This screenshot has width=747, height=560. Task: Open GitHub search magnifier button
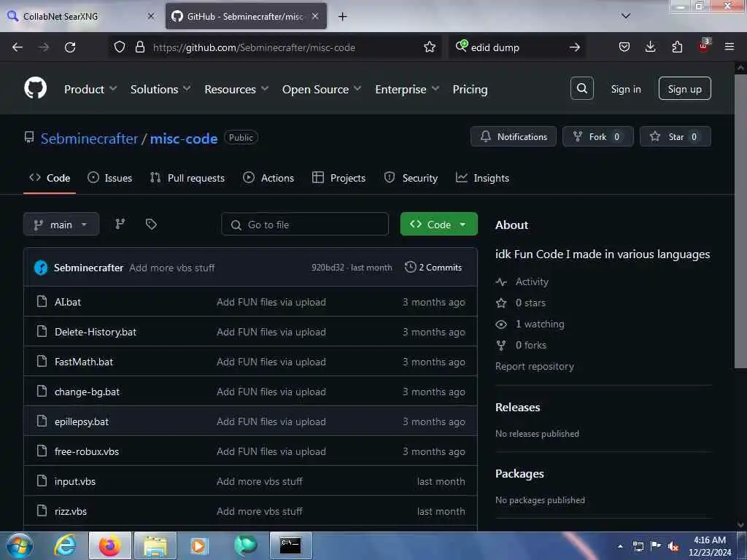tap(581, 88)
